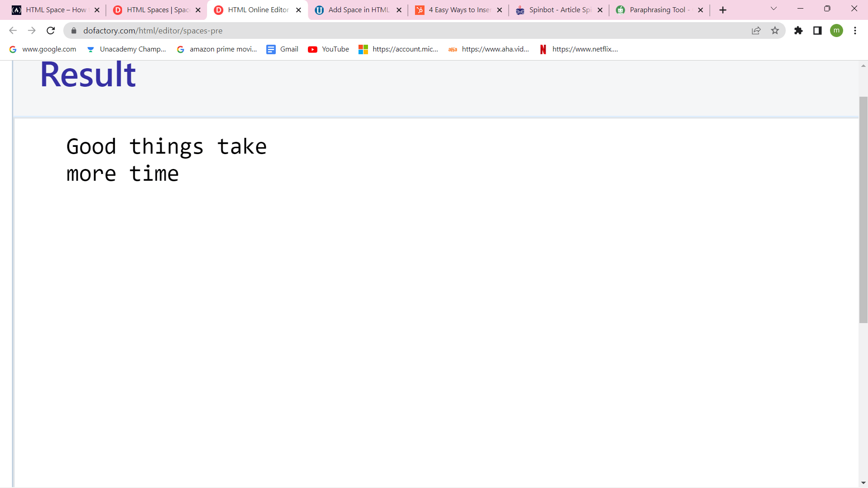Click the dofactory.com URL link
The image size is (868, 488).
pos(153,30)
